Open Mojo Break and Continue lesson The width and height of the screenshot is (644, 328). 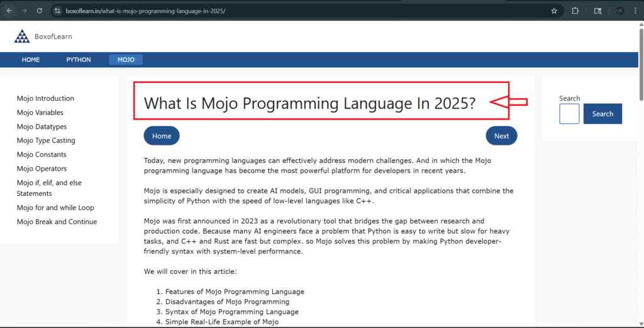point(57,222)
